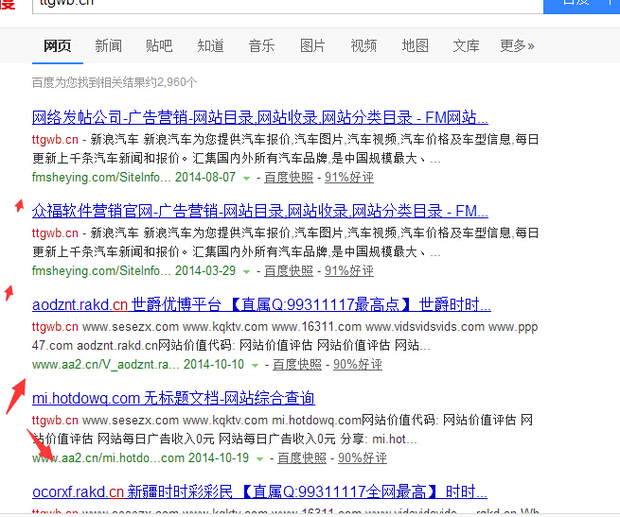This screenshot has height=517, width=620.
Task: Click the www.aa2.cn/mi.hotdo...com URL
Action: [x=108, y=458]
